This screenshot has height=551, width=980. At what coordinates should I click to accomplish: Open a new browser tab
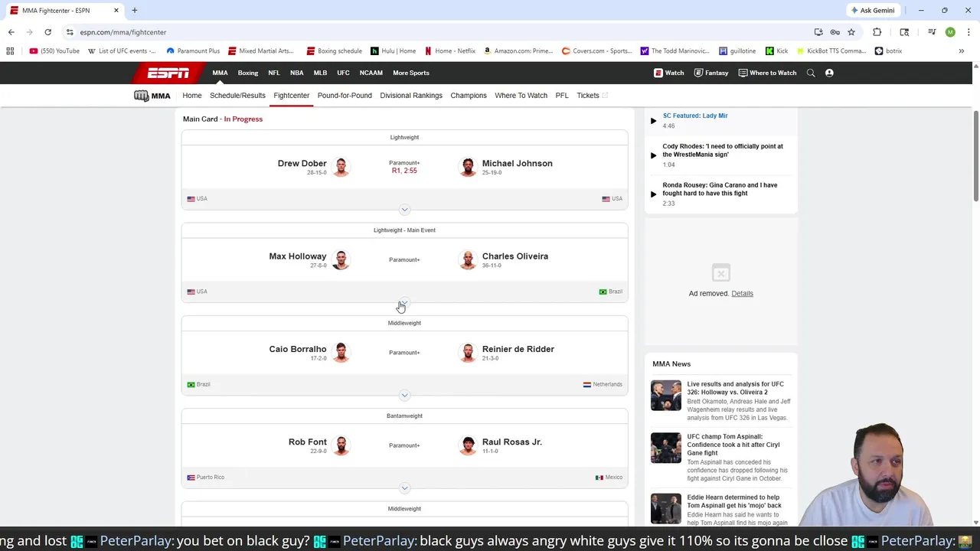pyautogui.click(x=135, y=10)
